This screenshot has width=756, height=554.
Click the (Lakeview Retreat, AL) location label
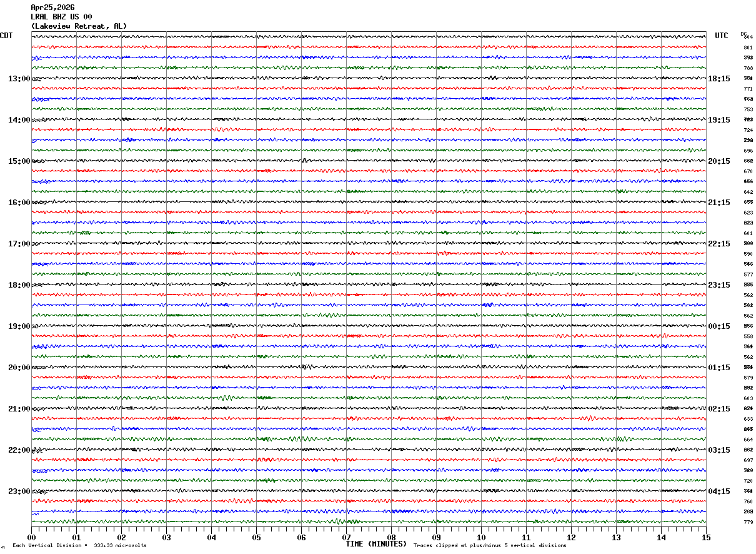(79, 26)
